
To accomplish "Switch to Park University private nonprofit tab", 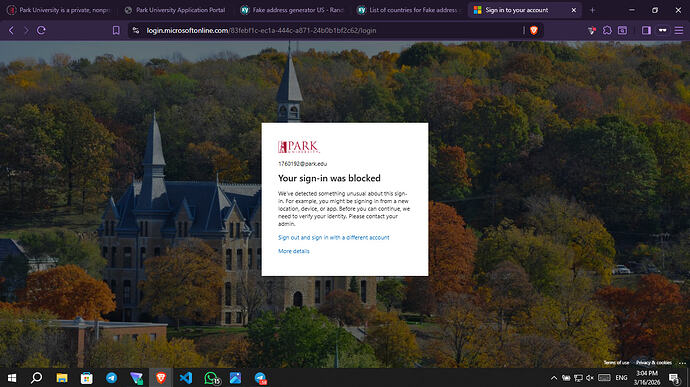I will point(59,10).
